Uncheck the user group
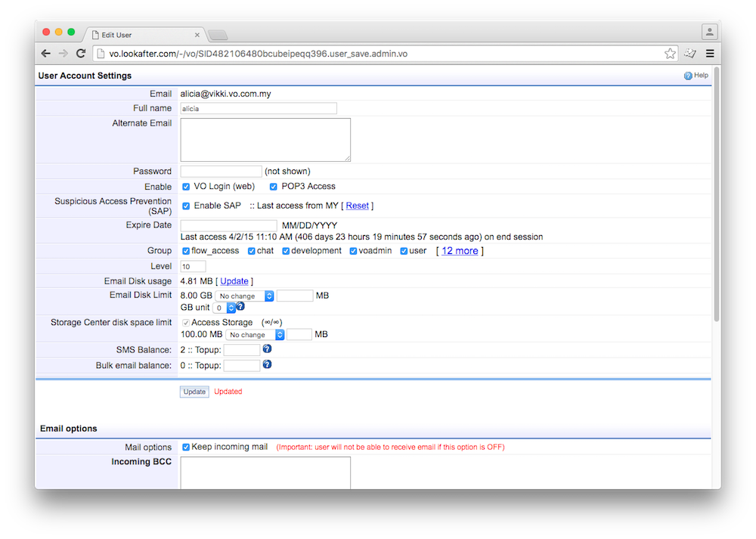The height and width of the screenshot is (539, 756). (404, 251)
